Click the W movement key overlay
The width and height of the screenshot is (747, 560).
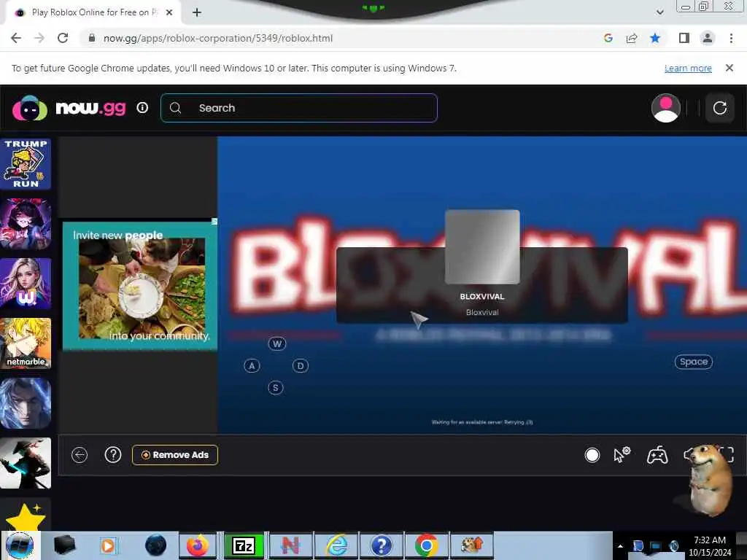[x=277, y=344]
